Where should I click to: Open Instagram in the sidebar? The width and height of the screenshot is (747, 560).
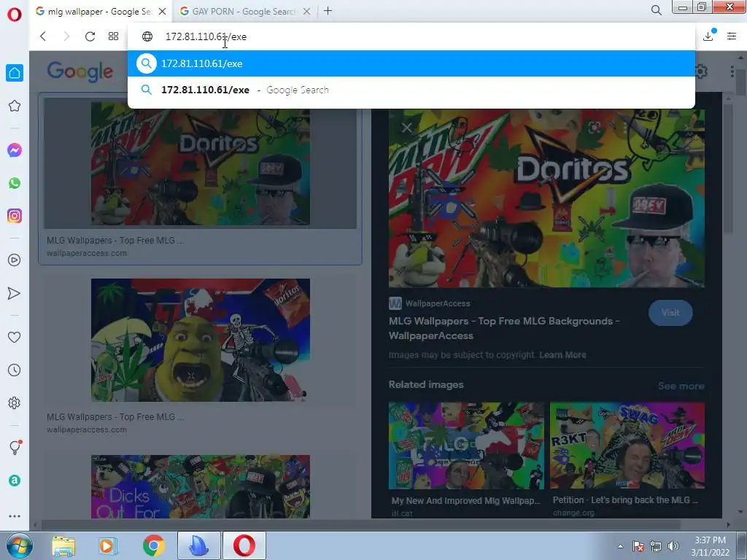click(x=15, y=216)
